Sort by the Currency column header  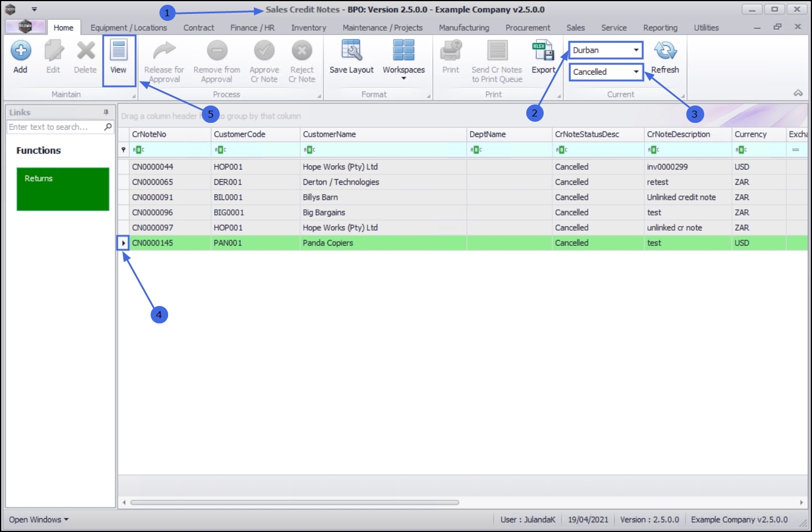click(759, 134)
